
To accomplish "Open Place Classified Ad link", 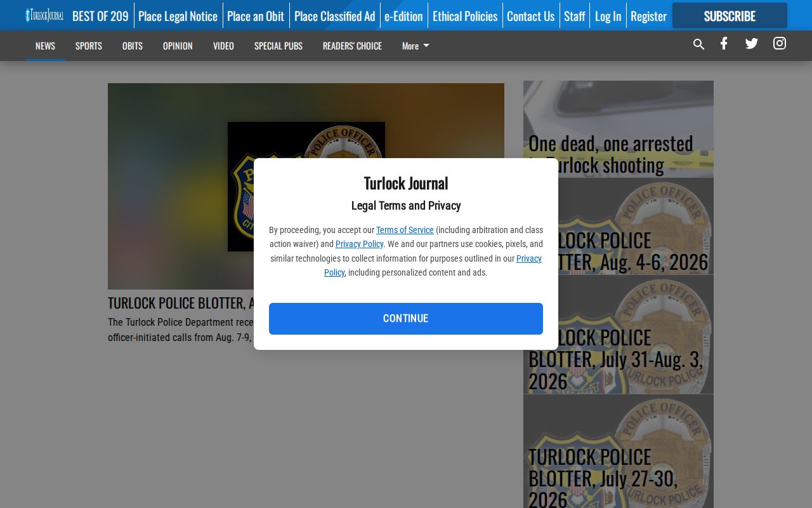I will (x=334, y=16).
